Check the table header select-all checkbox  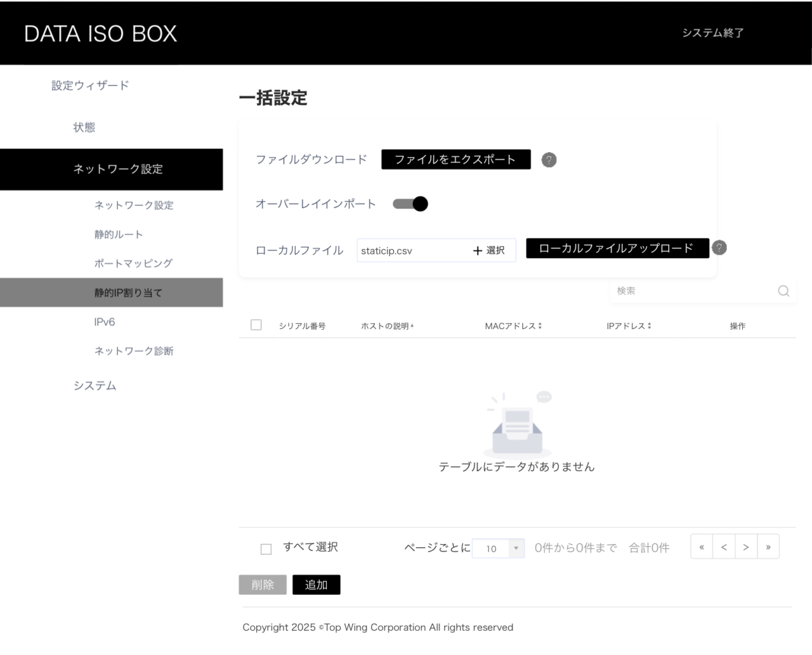[x=256, y=325]
